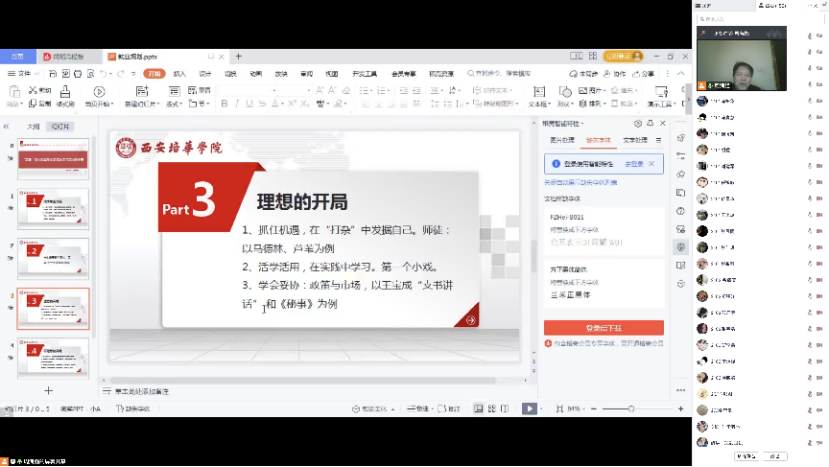829x467 pixels.
Task: Click the Italic formatting icon
Action: point(237,103)
